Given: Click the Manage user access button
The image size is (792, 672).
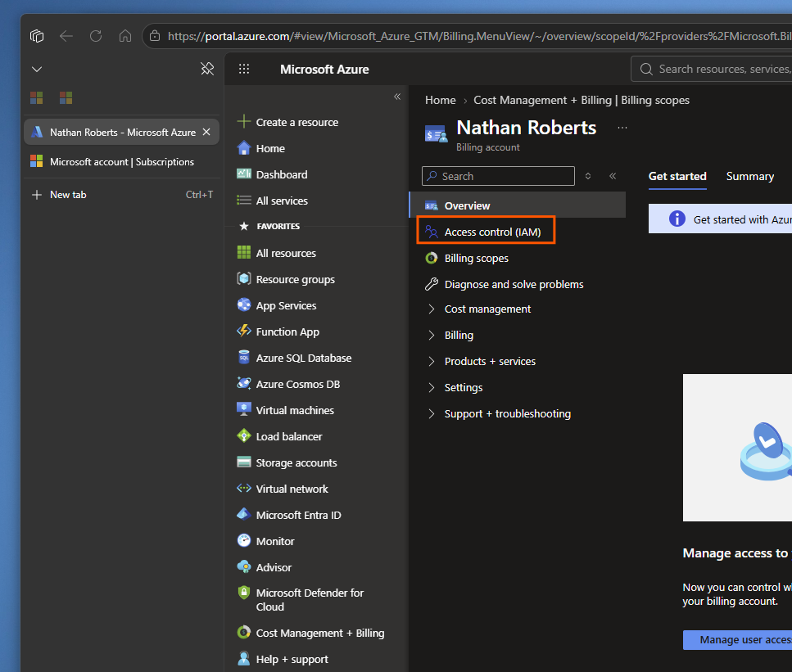Looking at the screenshot, I should [x=737, y=640].
